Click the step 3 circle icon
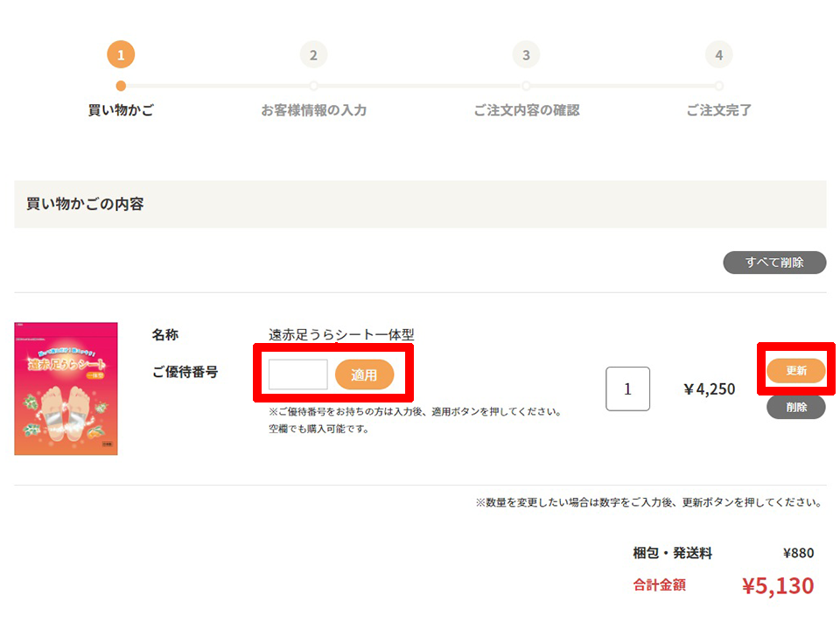This screenshot has width=840, height=630. click(526, 54)
